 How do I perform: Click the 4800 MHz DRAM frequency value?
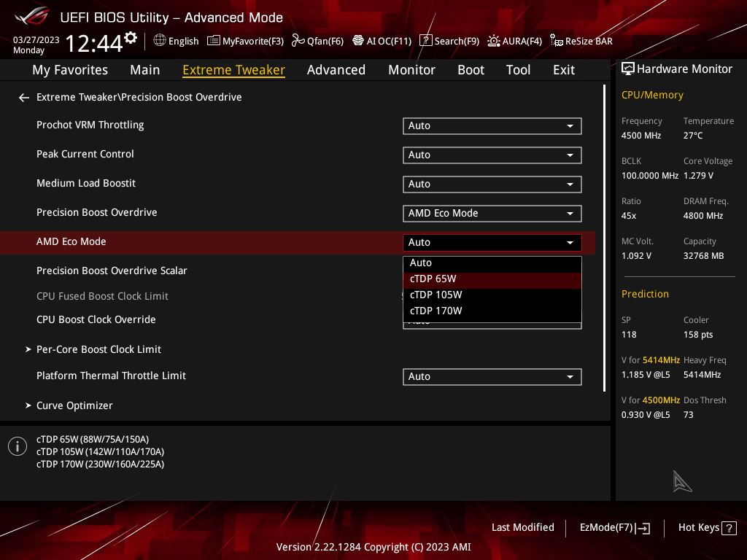tap(703, 216)
